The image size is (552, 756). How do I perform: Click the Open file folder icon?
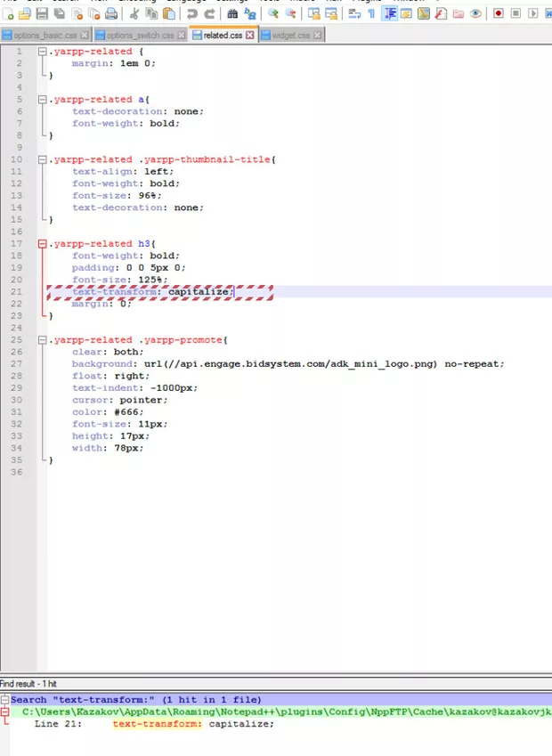click(x=25, y=13)
